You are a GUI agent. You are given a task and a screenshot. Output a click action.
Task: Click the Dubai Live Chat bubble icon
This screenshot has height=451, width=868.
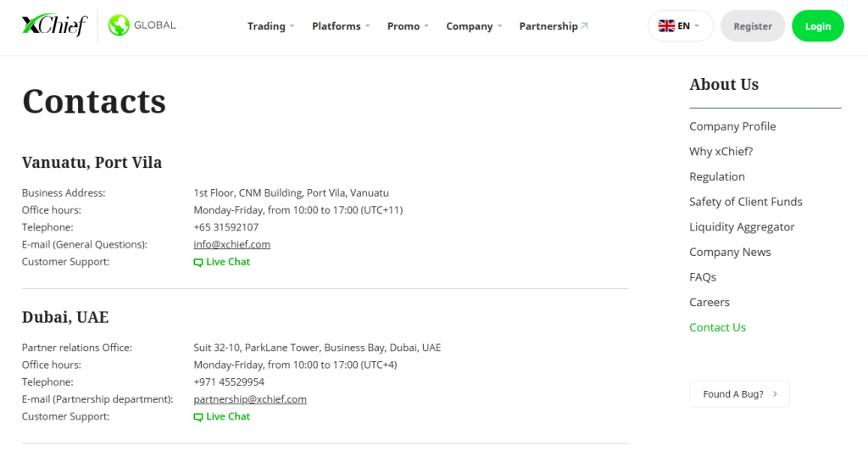(x=198, y=417)
